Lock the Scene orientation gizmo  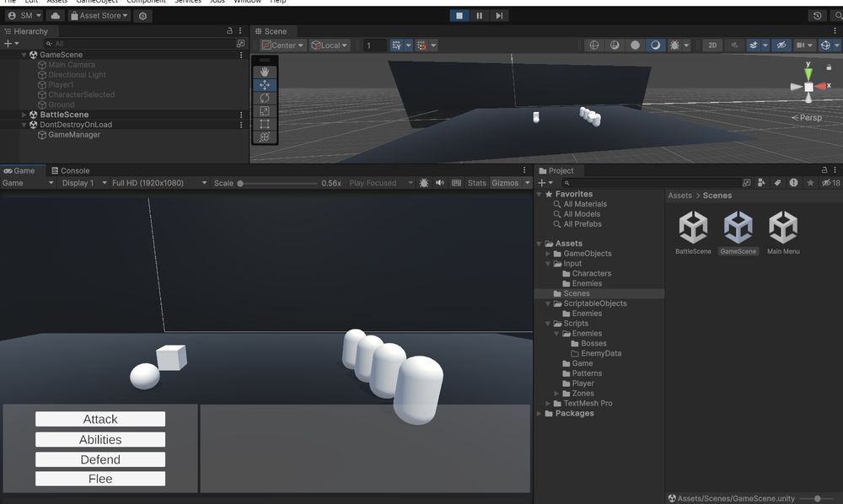[829, 67]
